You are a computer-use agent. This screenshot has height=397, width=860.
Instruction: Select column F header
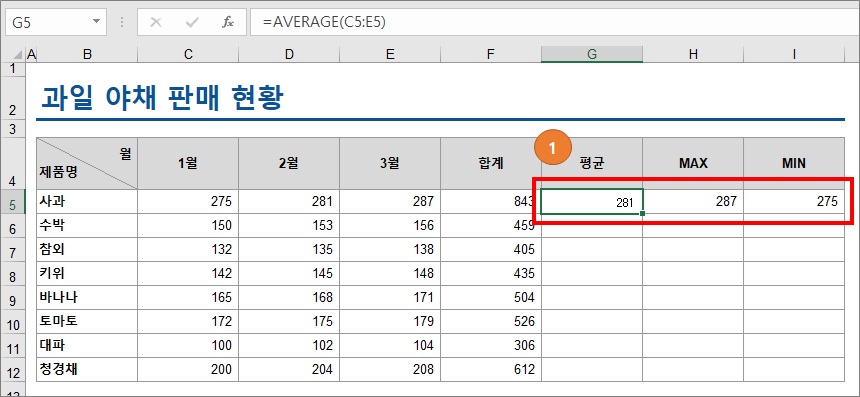point(491,54)
